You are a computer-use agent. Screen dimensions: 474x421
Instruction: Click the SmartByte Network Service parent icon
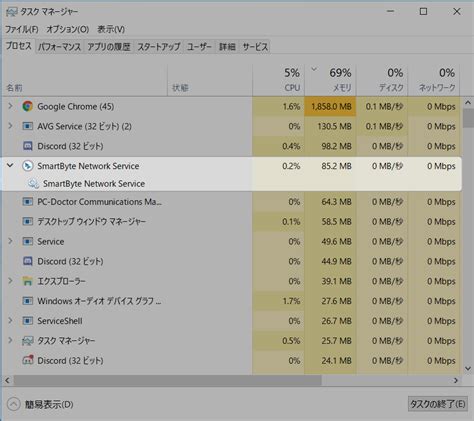pos(27,166)
